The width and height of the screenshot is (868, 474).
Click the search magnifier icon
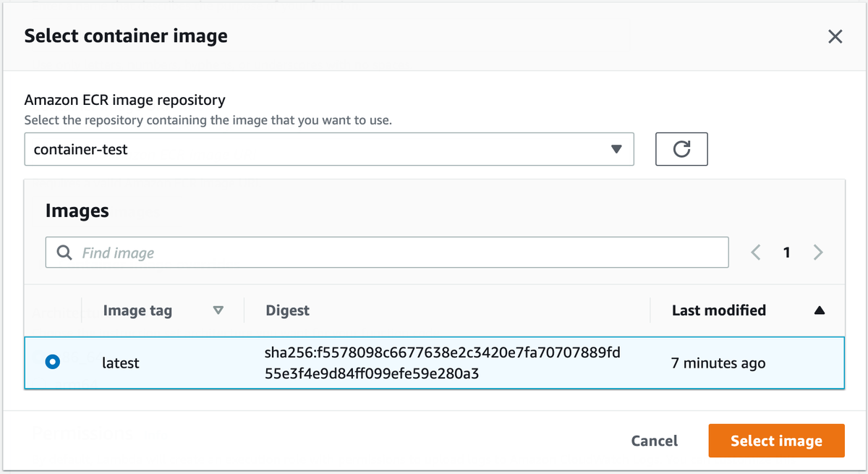click(x=64, y=252)
